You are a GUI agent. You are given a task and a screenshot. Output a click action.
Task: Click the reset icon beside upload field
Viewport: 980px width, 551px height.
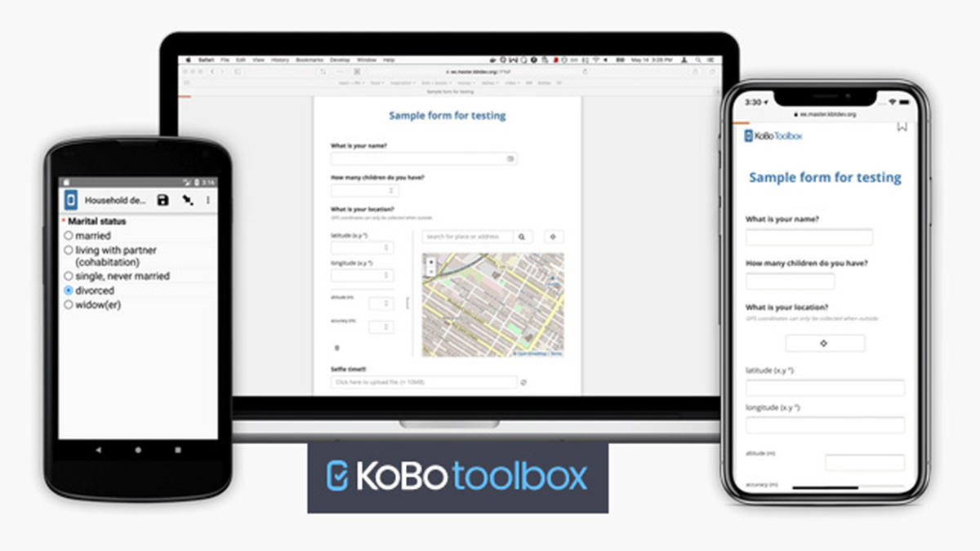[523, 382]
